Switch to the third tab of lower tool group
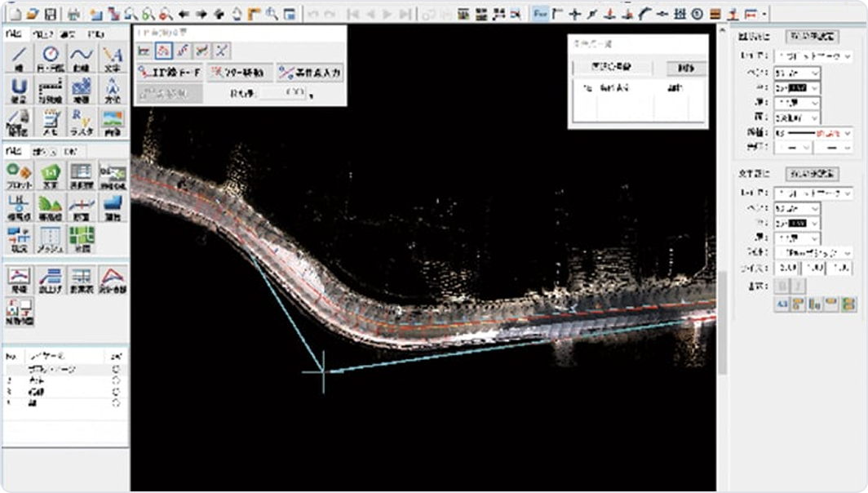Screen dimensions: 868x493 (x=71, y=151)
